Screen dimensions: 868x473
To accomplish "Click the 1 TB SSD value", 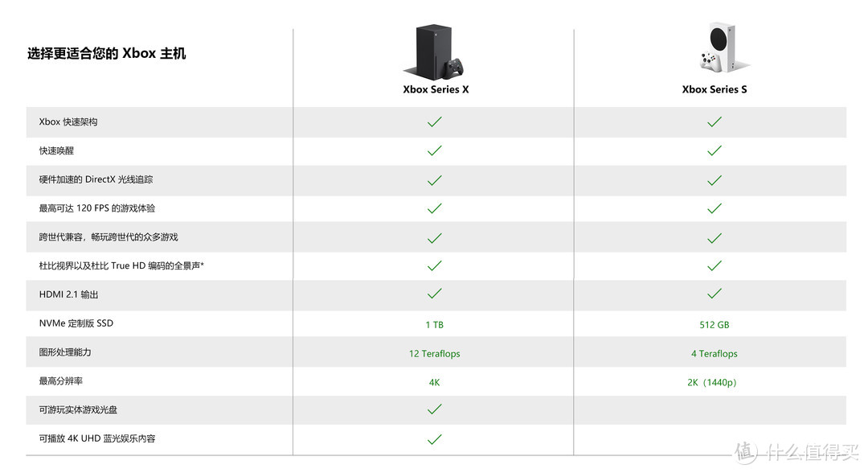I will tap(435, 324).
